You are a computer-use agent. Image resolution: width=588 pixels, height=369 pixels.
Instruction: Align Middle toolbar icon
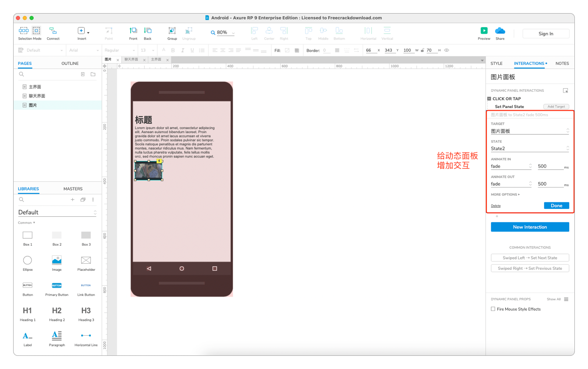pyautogui.click(x=323, y=30)
